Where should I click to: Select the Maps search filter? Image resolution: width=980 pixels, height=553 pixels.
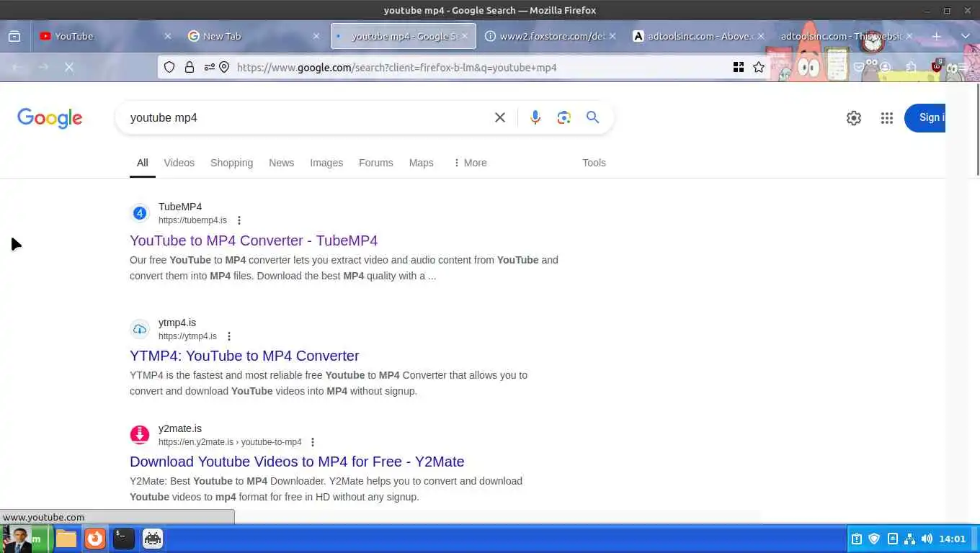(x=421, y=163)
